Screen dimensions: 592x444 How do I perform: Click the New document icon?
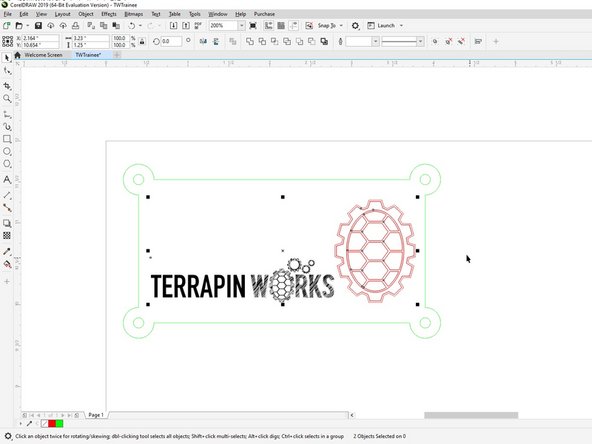click(6, 26)
